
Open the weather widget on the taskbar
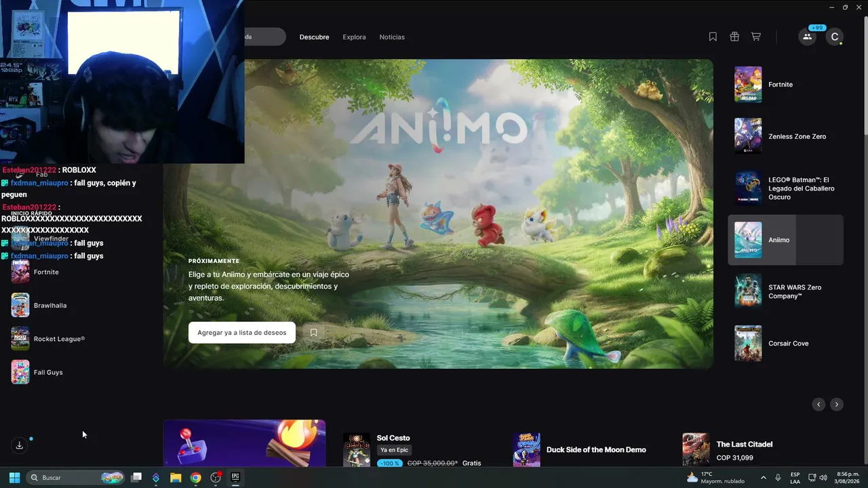click(x=715, y=477)
